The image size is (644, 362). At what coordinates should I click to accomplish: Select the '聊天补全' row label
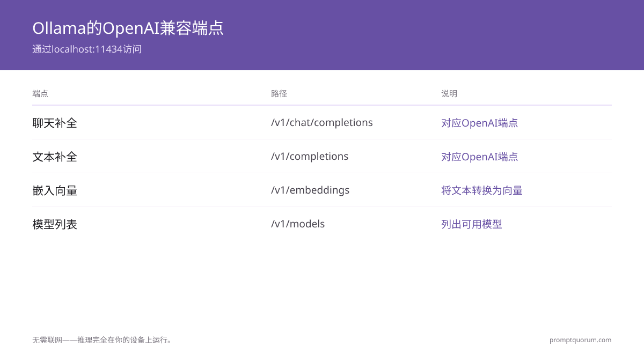(x=55, y=123)
